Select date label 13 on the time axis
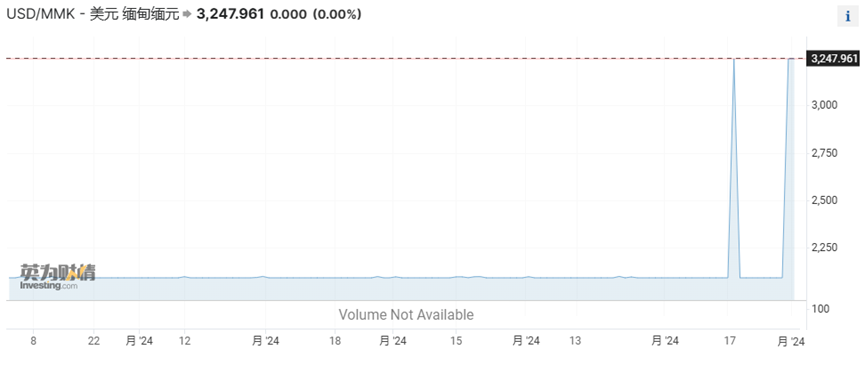 coord(575,342)
